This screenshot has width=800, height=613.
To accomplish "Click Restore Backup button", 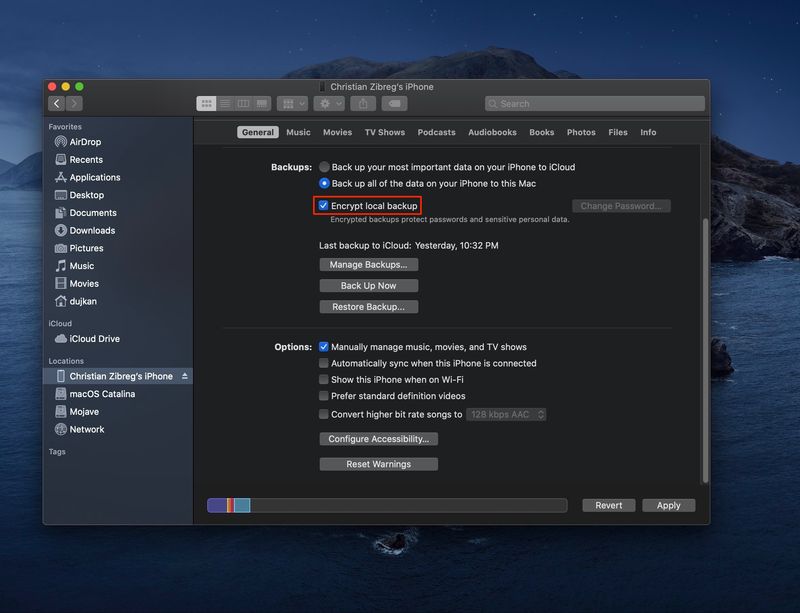I will [x=368, y=307].
